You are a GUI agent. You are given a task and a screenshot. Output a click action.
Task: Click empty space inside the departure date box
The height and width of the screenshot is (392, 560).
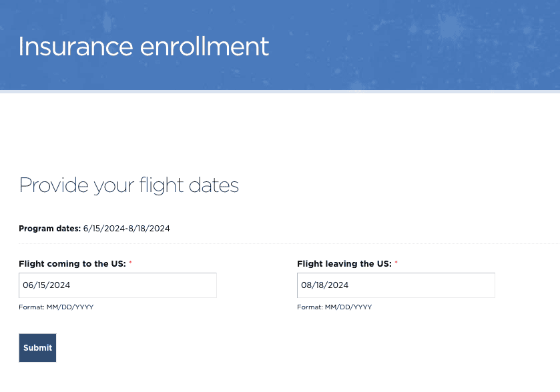point(441,285)
